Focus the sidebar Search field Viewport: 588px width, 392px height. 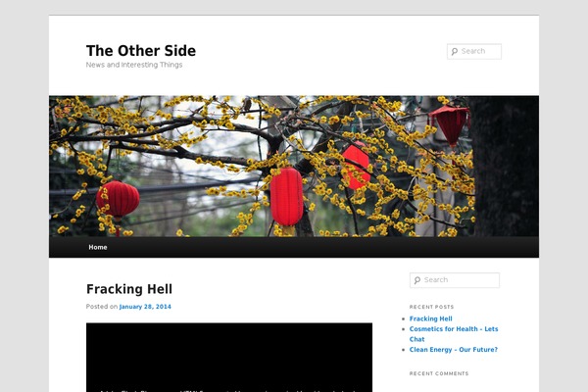(455, 280)
